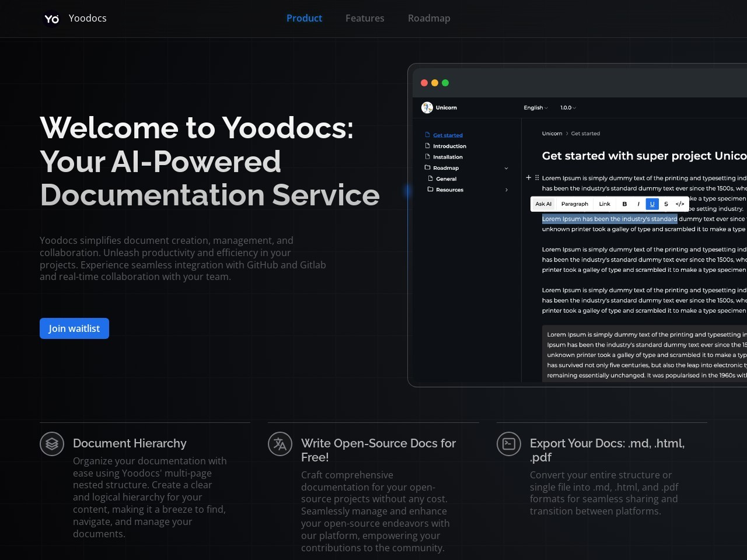Open the 1.0.0 version dropdown
This screenshot has height=560, width=747.
tap(568, 107)
